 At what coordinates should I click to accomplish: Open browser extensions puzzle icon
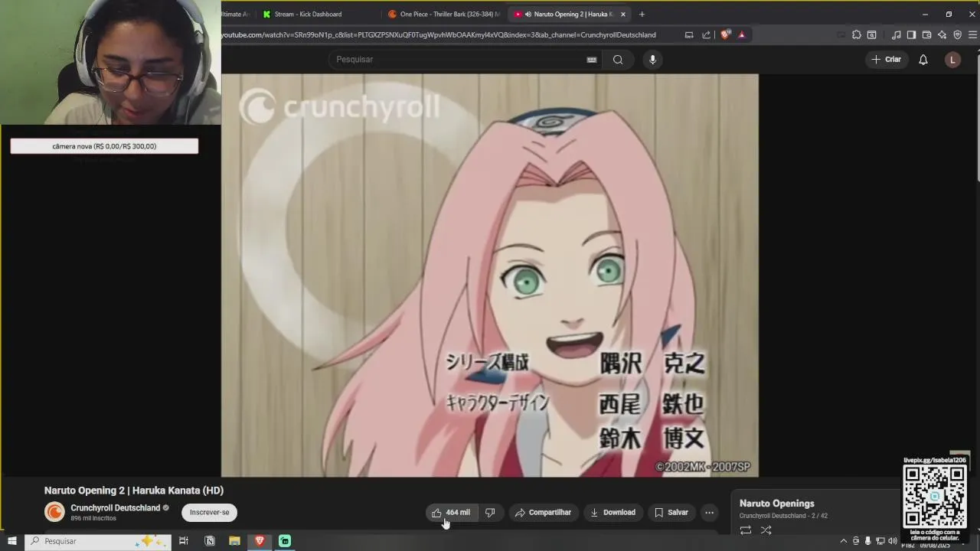pyautogui.click(x=857, y=34)
